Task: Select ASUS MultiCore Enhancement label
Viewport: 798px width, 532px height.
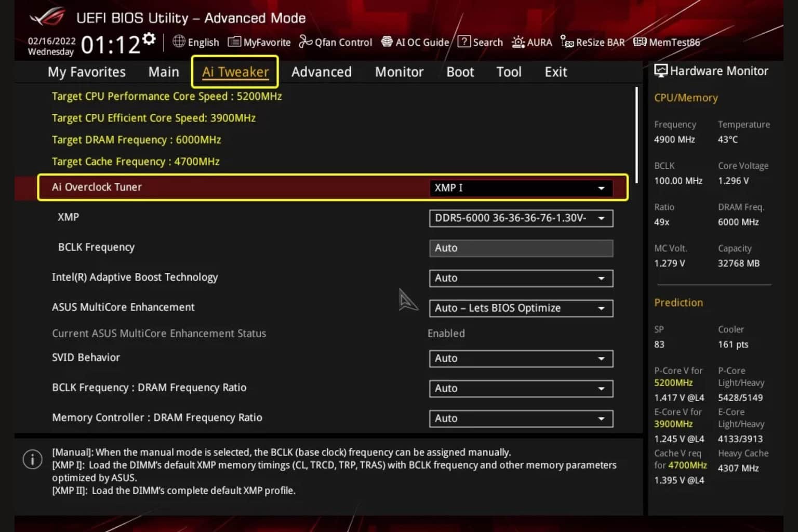Action: pos(123,307)
